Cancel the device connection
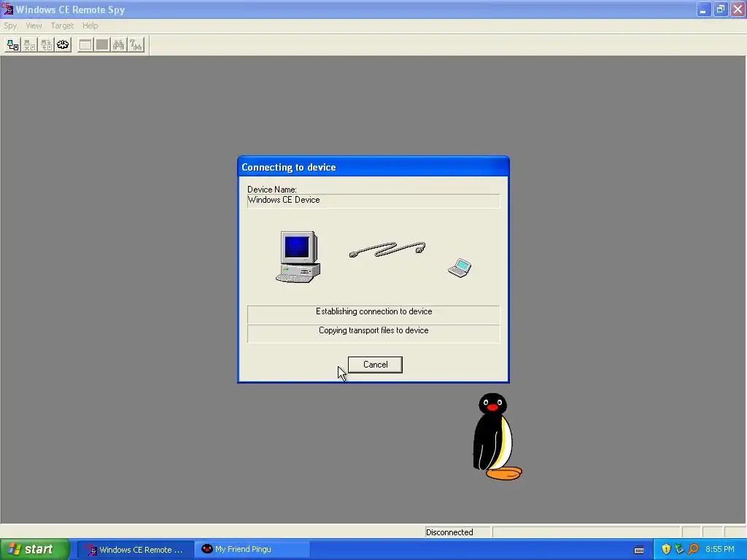Image resolution: width=747 pixels, height=560 pixels. coord(375,365)
